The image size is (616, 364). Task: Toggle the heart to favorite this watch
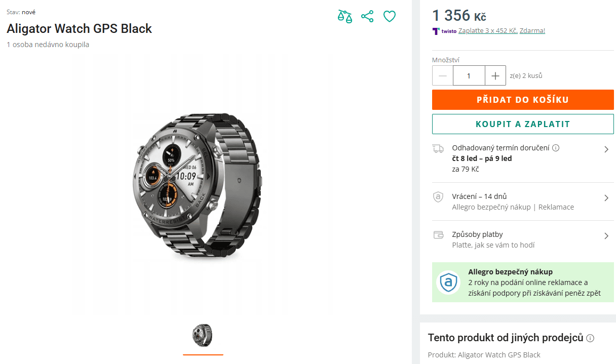tap(390, 16)
